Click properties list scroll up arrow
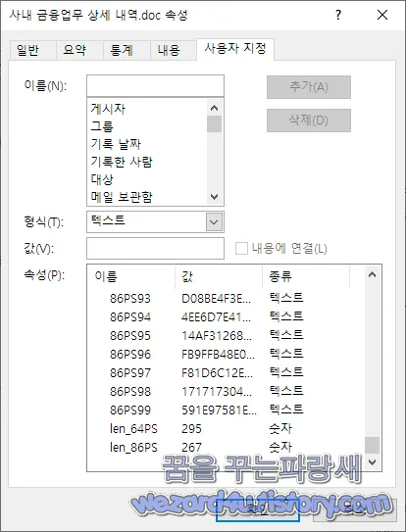406x532 pixels. pyautogui.click(x=373, y=274)
